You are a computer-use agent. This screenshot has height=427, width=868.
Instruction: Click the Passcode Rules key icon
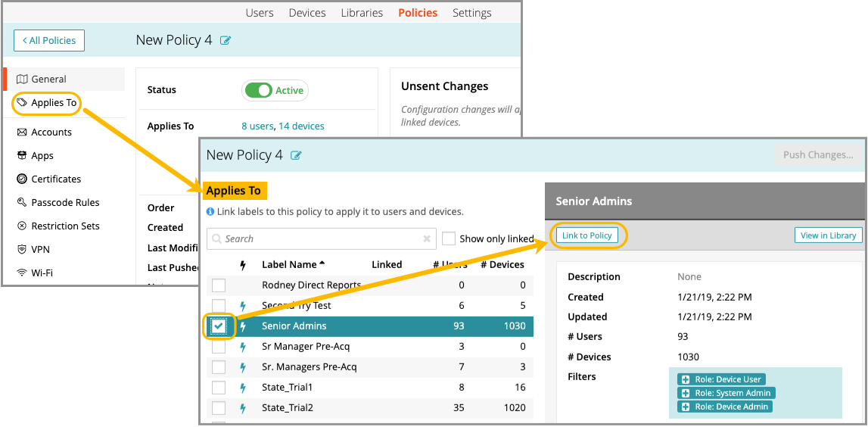[x=22, y=202]
